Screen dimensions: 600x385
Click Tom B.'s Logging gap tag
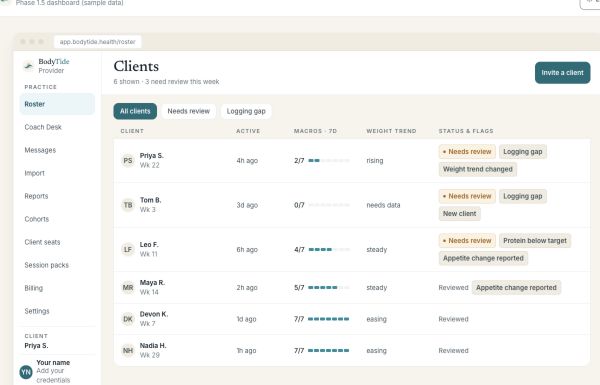pyautogui.click(x=523, y=196)
